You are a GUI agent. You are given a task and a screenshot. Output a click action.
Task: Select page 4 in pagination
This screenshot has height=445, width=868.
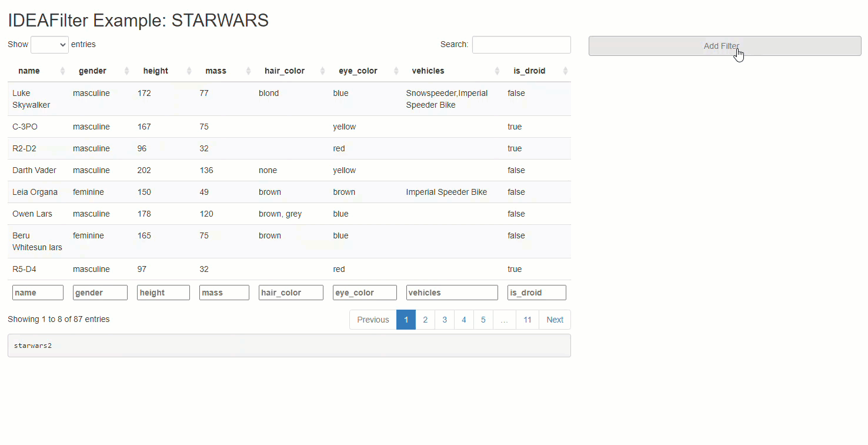(464, 320)
